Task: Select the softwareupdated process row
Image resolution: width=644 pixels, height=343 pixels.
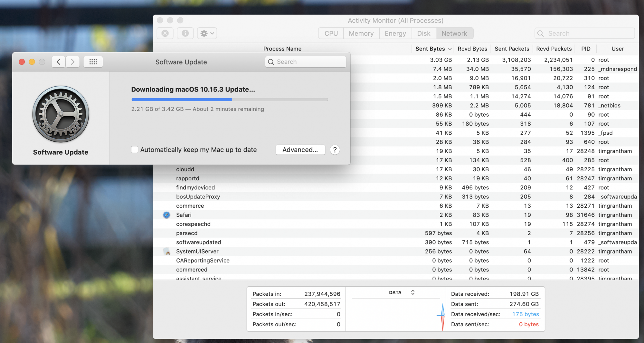Action: coord(396,242)
